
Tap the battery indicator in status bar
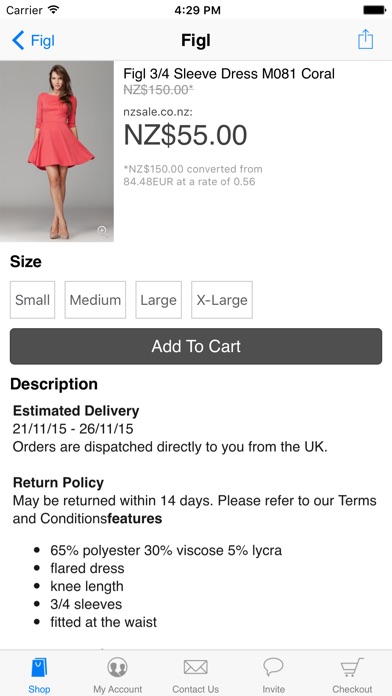tap(374, 10)
